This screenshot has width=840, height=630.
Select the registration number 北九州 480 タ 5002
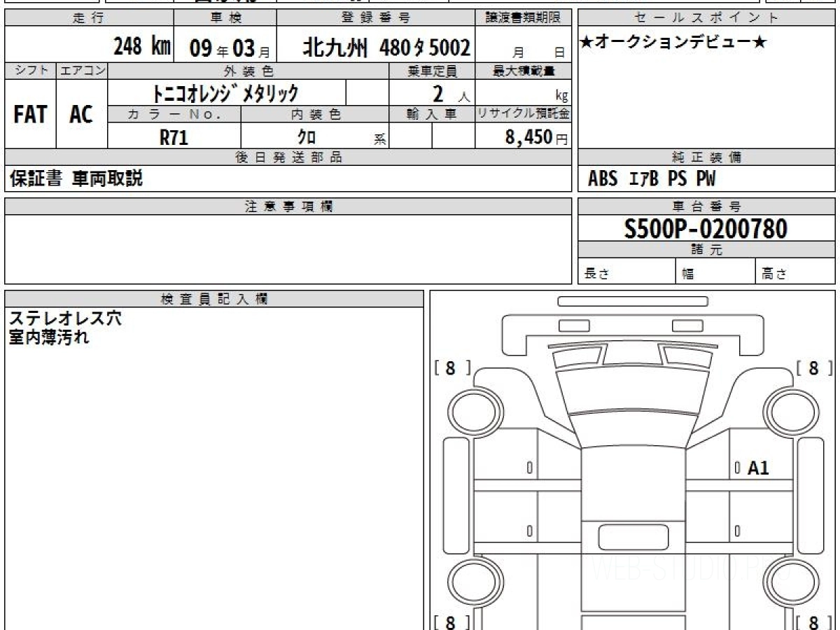click(386, 48)
